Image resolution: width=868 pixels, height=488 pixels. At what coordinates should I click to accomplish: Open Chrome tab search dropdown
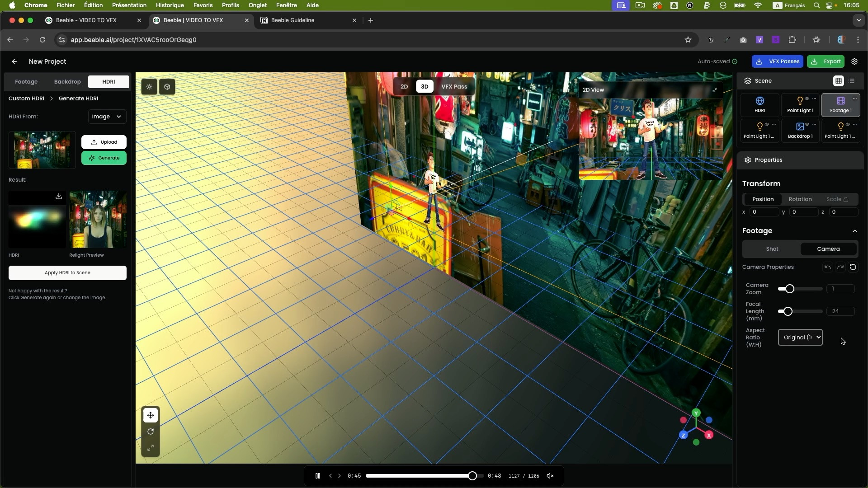click(859, 20)
